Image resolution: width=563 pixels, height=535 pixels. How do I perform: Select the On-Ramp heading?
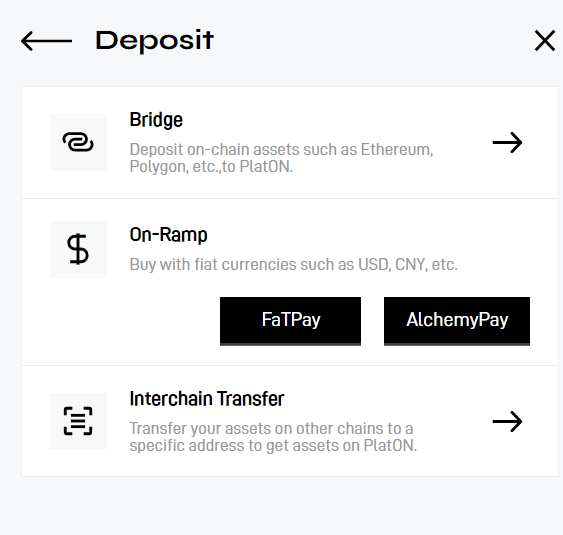coord(168,235)
